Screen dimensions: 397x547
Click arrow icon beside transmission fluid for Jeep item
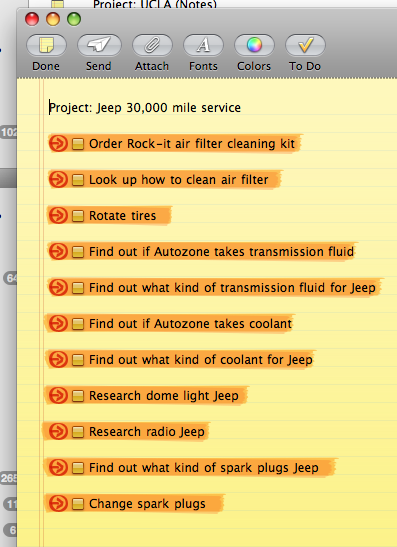[x=58, y=287]
